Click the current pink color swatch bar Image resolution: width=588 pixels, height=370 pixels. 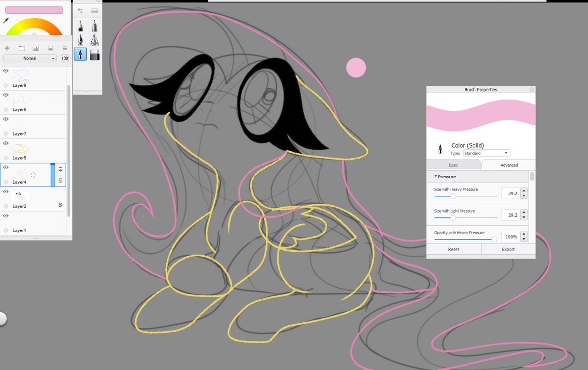(x=34, y=10)
